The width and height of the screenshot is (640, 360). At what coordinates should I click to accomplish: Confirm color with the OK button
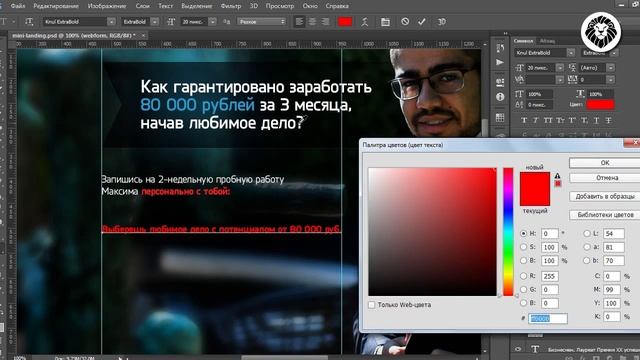coord(604,162)
